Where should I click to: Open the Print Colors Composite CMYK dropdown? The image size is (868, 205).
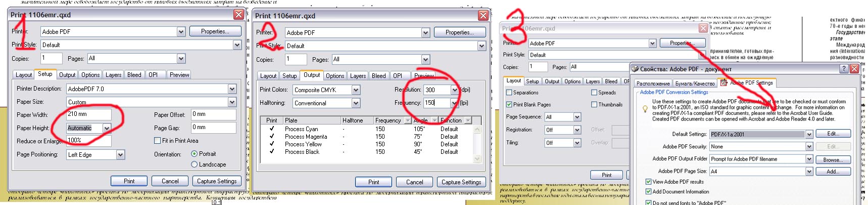tap(356, 90)
